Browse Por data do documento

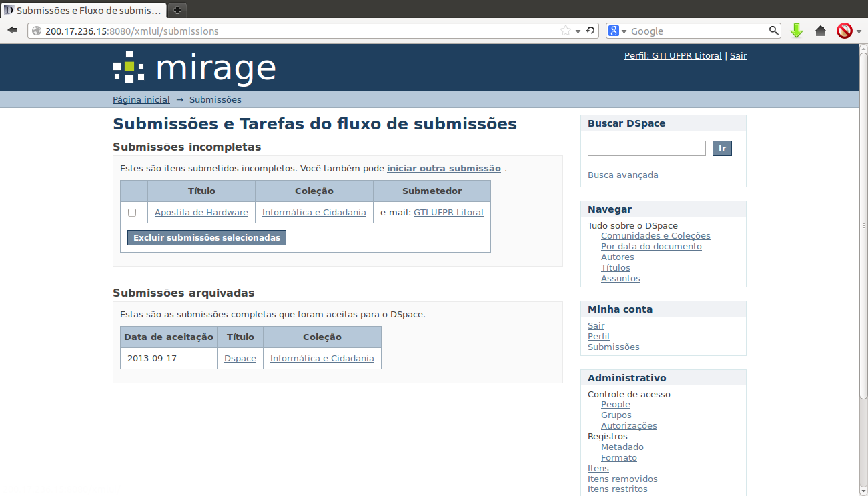(x=651, y=247)
